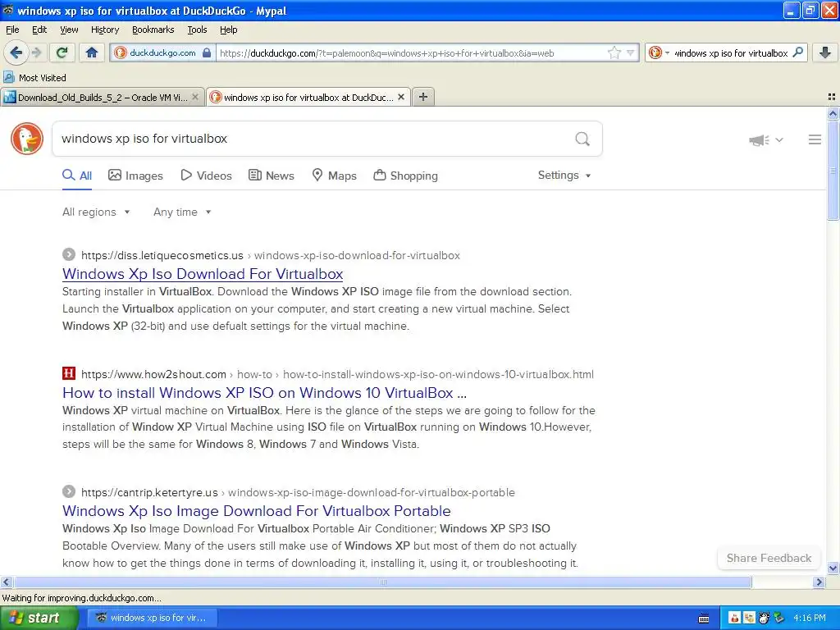The width and height of the screenshot is (840, 630).
Task: Open the Most Visited bookmarks folder
Action: (35, 78)
